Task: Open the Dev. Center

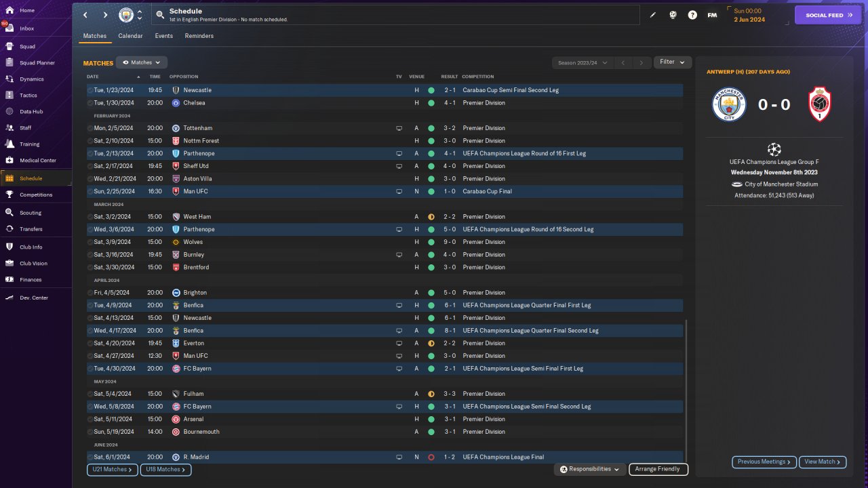Action: 34,298
